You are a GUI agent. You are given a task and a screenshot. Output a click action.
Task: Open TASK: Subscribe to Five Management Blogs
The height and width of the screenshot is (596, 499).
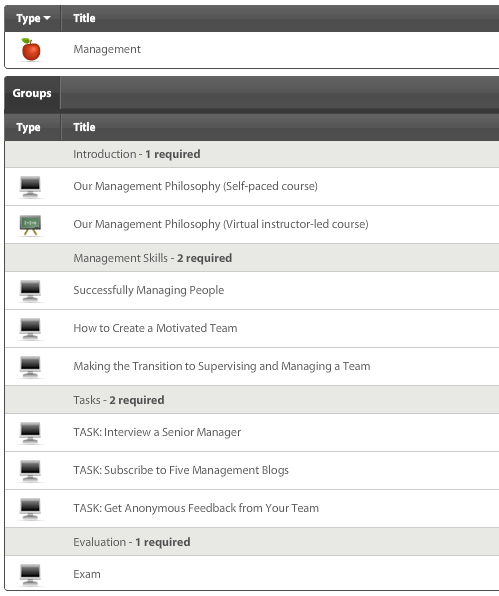[x=181, y=470]
